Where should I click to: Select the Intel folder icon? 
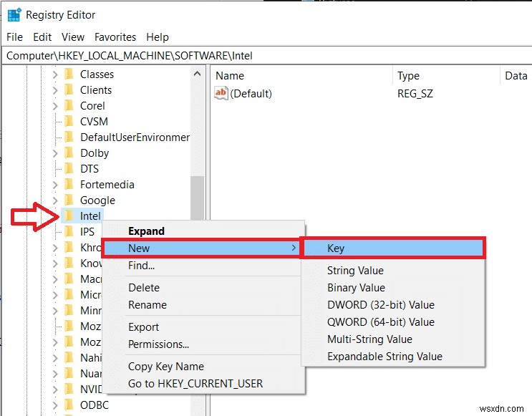point(69,216)
